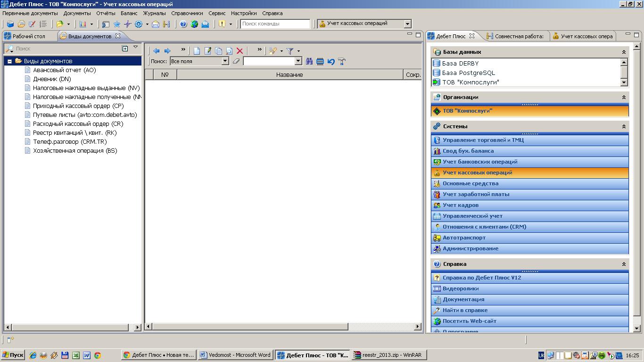The image size is (644, 362).
Task: Collapse the 'Организации' section
Action: pos(624,98)
